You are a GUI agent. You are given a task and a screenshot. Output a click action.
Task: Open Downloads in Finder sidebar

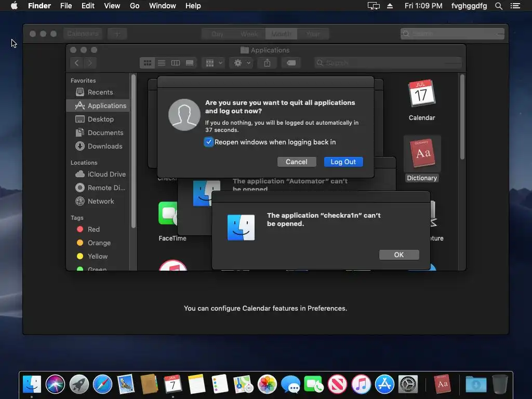(98, 146)
